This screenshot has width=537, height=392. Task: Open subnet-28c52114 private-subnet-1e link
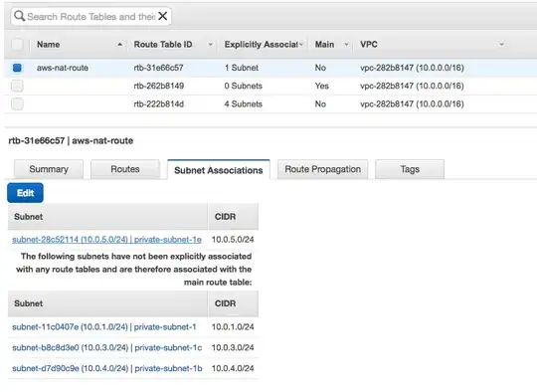[x=106, y=240]
